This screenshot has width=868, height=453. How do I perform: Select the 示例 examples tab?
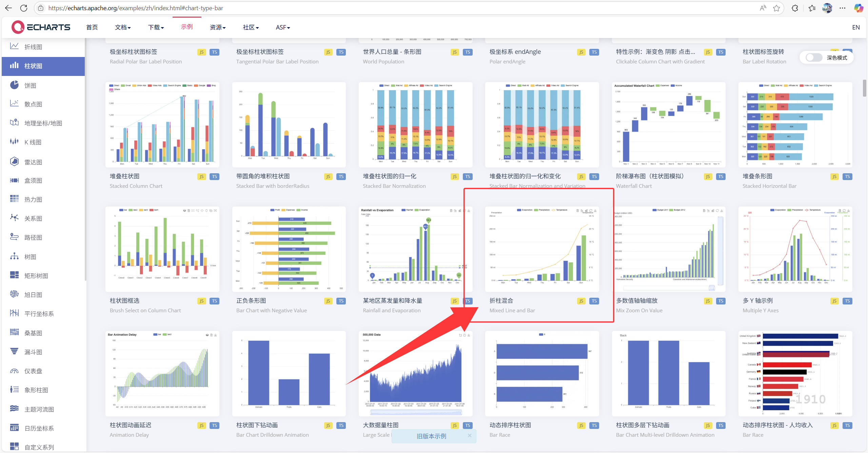187,27
